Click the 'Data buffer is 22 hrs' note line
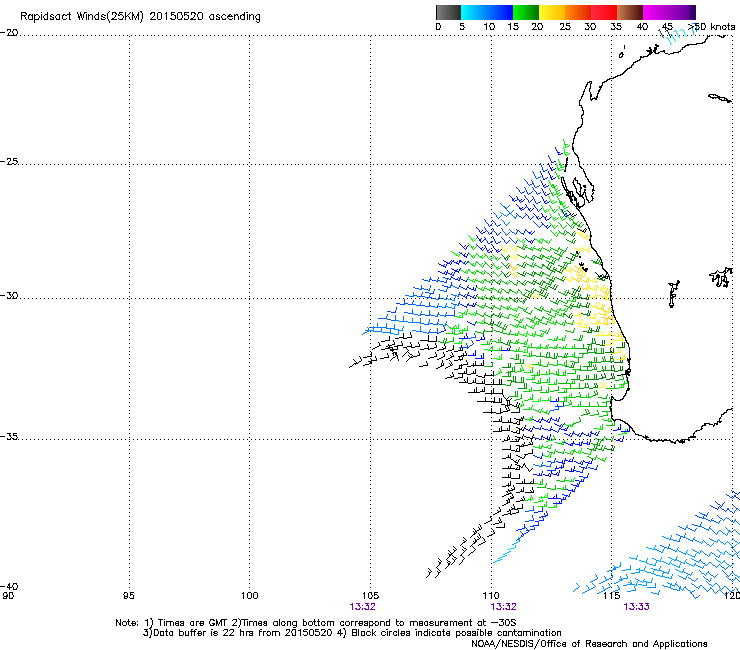740x650 pixels. click(352, 633)
